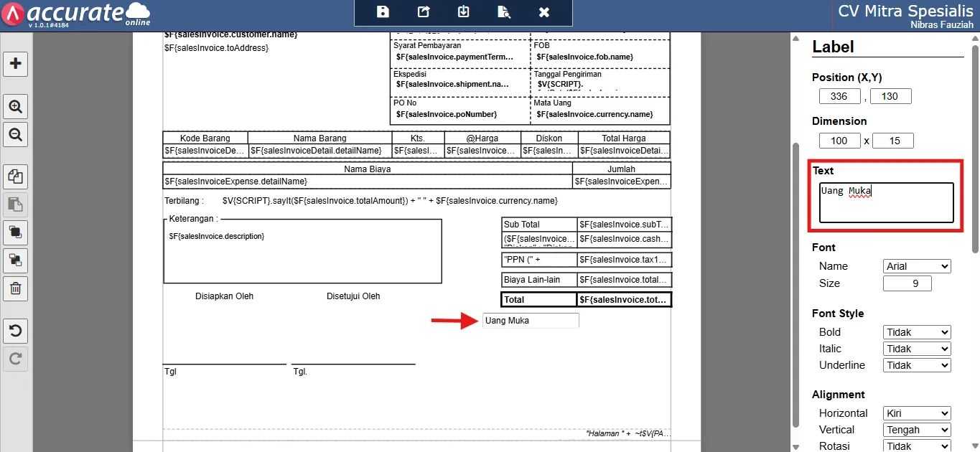Select the $F{salesInvoice.fob.name} field

click(x=585, y=57)
